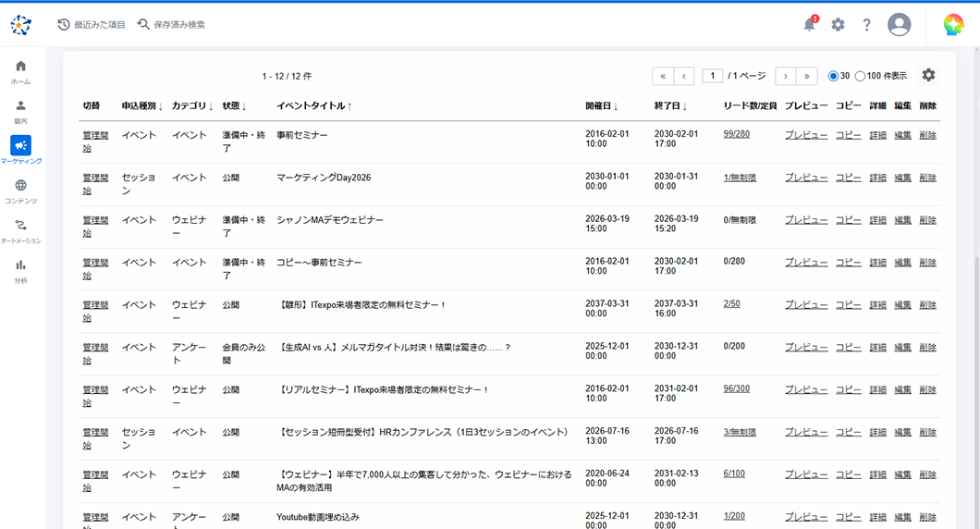This screenshot has width=980, height=529.
Task: Go to previous page with ‹ button
Action: pos(684,76)
